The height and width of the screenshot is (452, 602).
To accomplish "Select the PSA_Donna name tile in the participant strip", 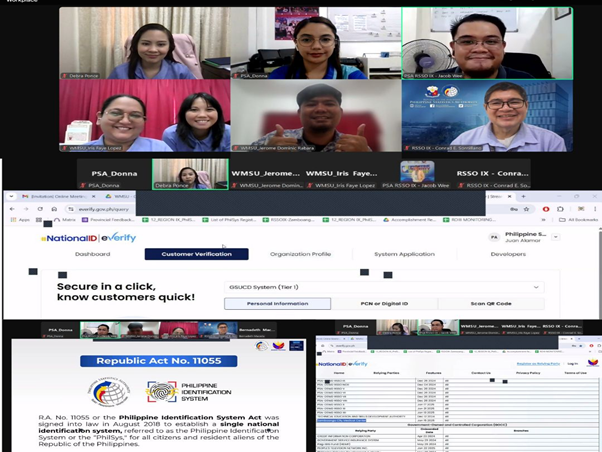I will click(114, 174).
